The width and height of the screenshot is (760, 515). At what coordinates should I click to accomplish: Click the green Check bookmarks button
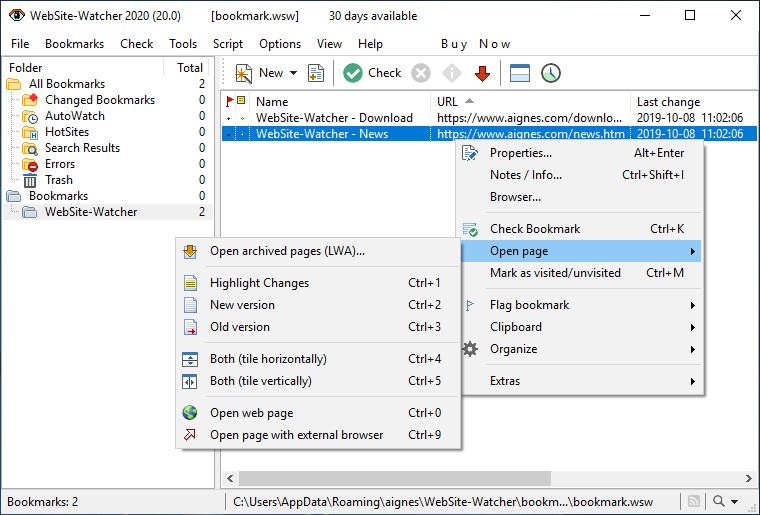tap(372, 73)
